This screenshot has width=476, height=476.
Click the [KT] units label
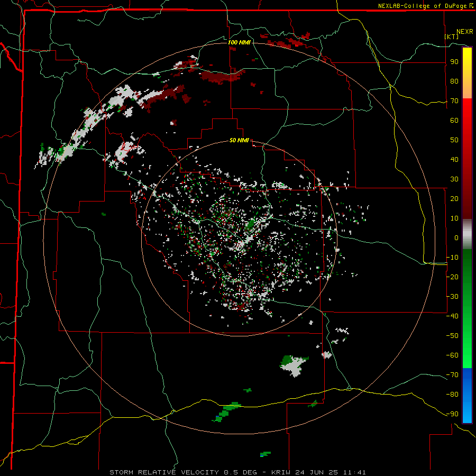pos(452,36)
